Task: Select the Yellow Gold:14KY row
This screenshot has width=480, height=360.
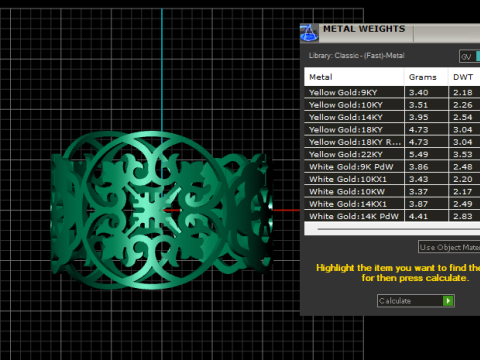Action: [392, 117]
